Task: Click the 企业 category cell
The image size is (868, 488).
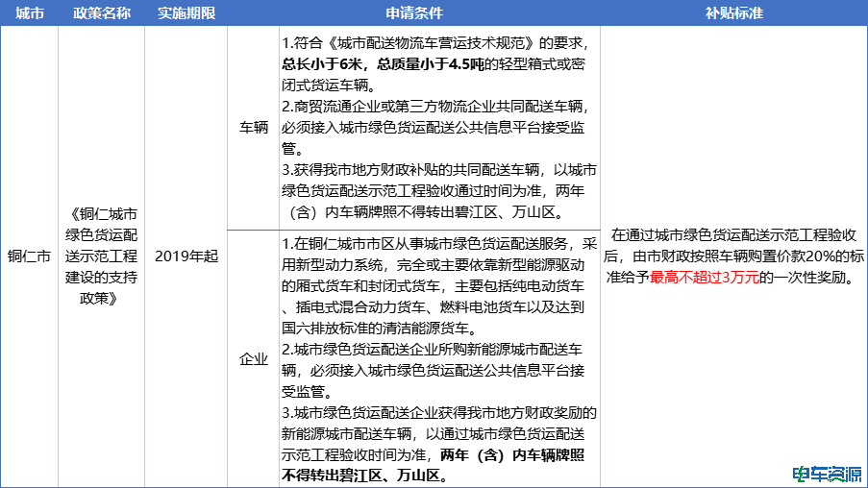Action: tap(253, 359)
